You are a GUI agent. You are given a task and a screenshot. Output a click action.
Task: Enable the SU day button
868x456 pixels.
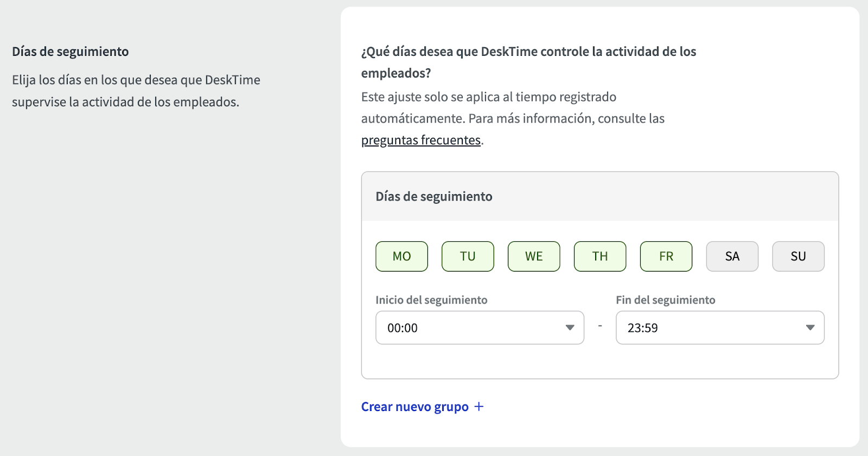click(798, 256)
